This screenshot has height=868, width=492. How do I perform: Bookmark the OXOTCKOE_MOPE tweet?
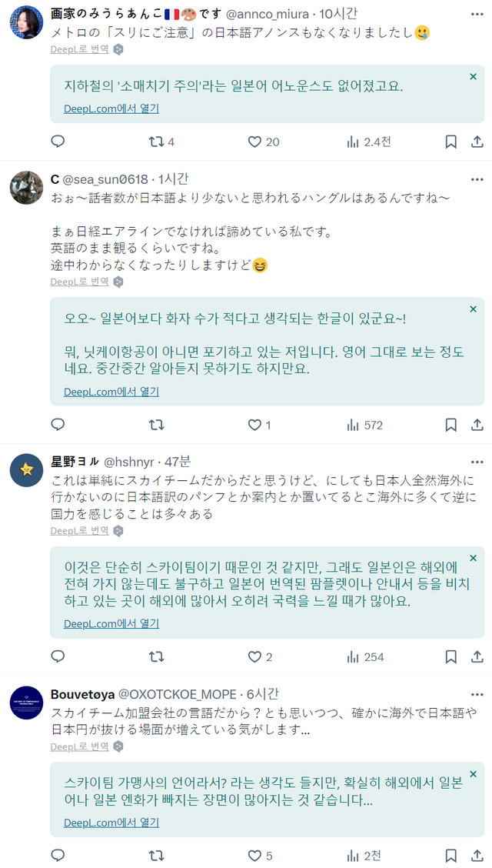click(451, 855)
